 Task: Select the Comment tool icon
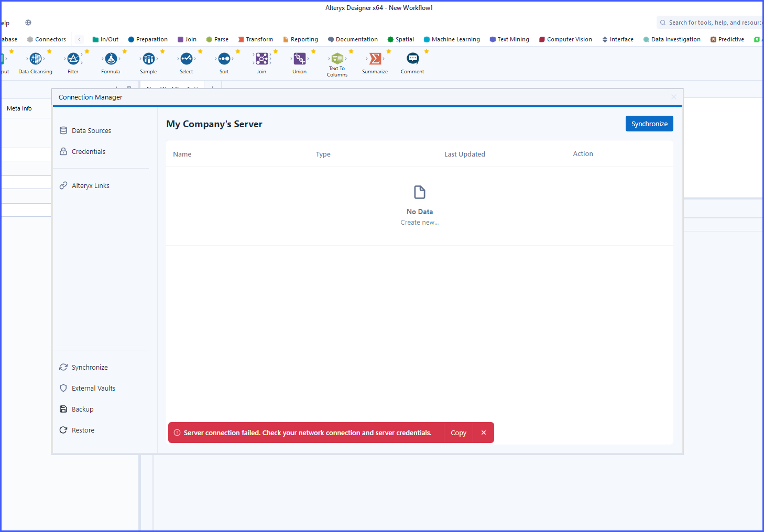[413, 59]
